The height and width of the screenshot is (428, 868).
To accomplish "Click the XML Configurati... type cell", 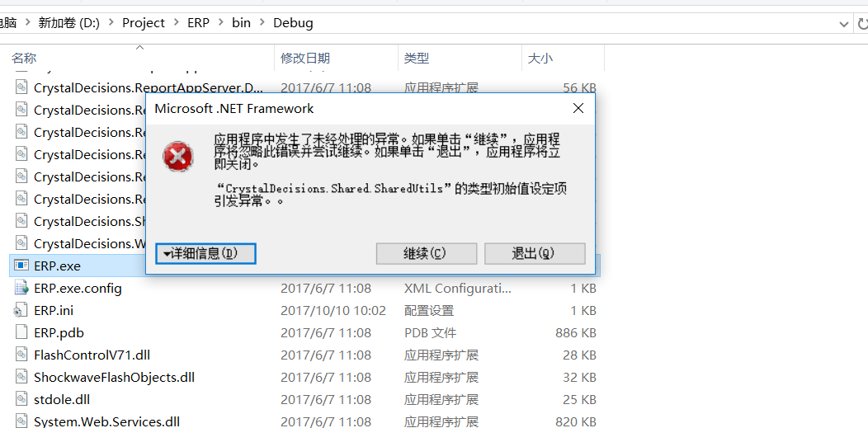I will [458, 288].
